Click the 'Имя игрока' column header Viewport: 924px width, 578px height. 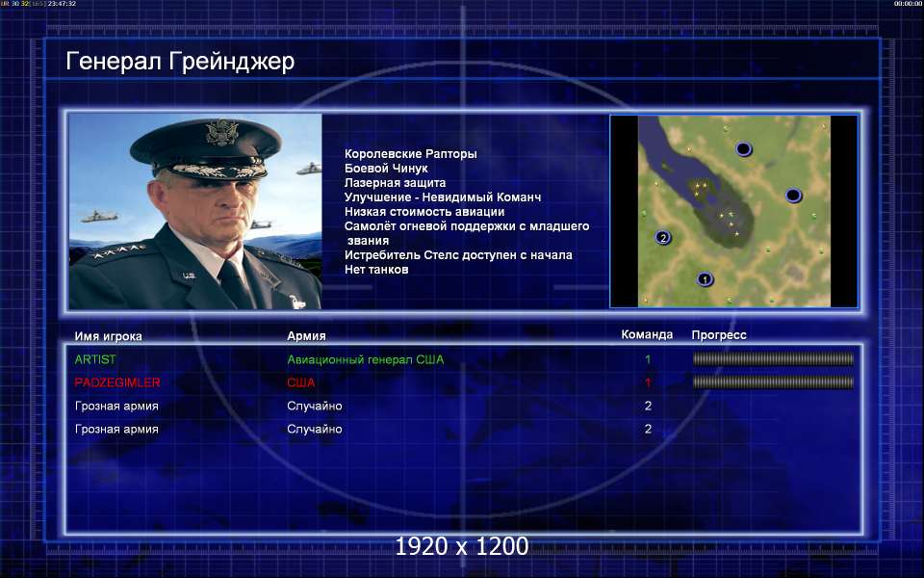click(x=109, y=336)
